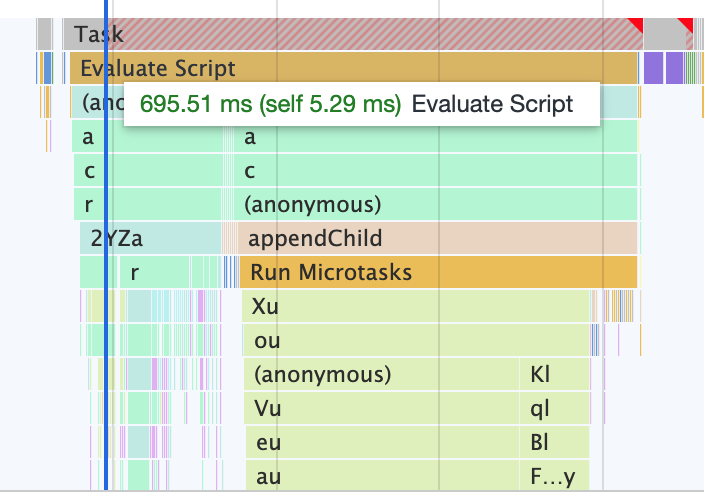Select the Kl function block

(555, 375)
